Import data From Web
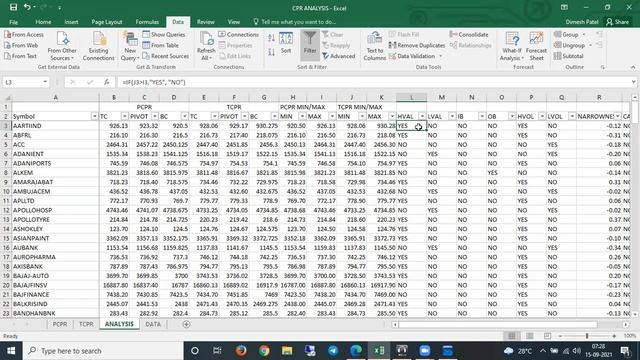The height and width of the screenshot is (360, 640). point(21,45)
